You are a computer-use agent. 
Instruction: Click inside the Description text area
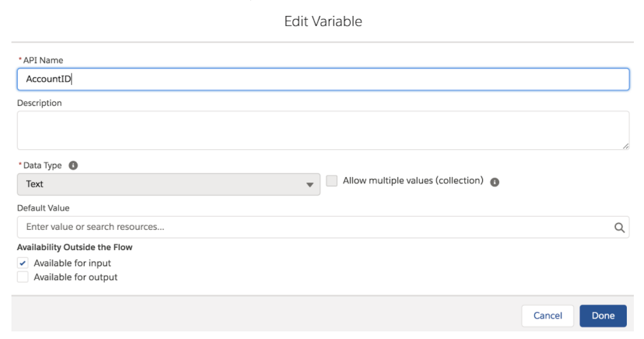point(323,130)
